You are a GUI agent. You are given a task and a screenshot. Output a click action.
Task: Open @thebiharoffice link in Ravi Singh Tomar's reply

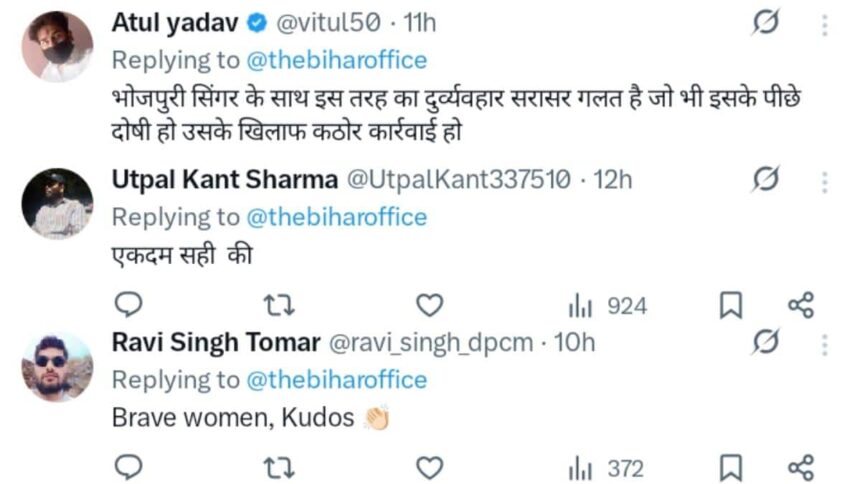pyautogui.click(x=336, y=380)
